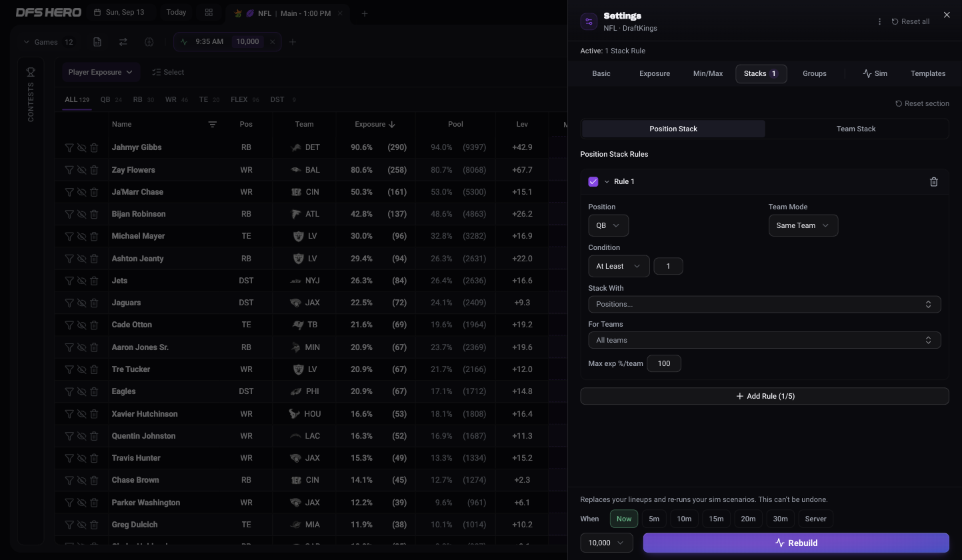Edit the Max exp %/team field
This screenshot has height=560, width=962.
pyautogui.click(x=664, y=363)
